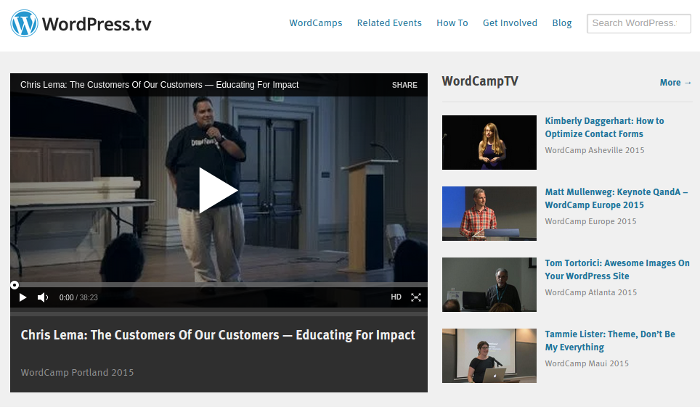The height and width of the screenshot is (412, 700).
Task: Open the How To menu item
Action: [x=452, y=23]
